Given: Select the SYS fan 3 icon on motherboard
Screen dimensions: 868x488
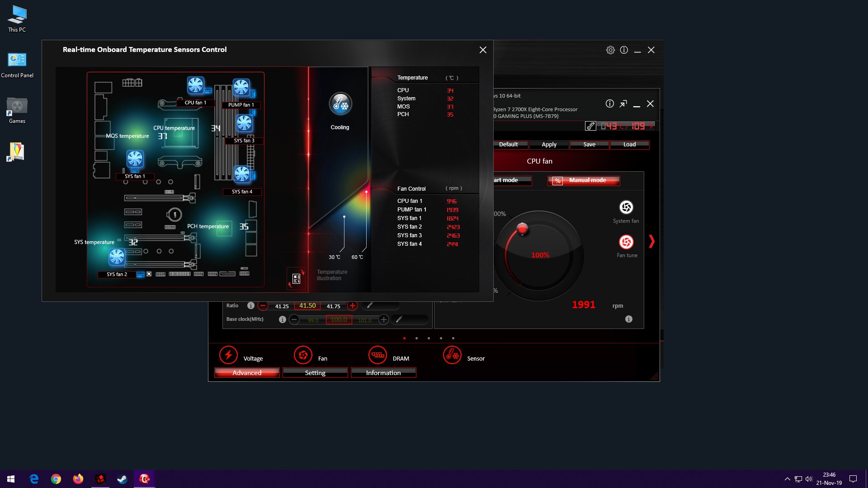Looking at the screenshot, I should [244, 123].
